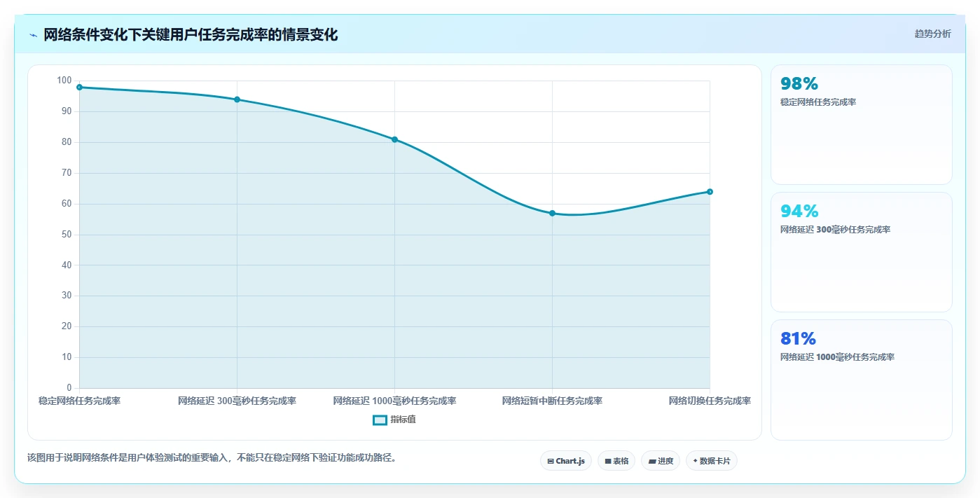
Task: Click the data point for 网络短暂中断
Action: [552, 213]
